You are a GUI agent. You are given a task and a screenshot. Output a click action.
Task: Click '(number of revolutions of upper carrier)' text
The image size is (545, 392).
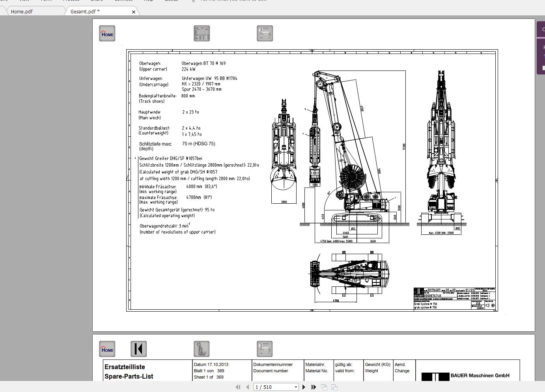177,232
